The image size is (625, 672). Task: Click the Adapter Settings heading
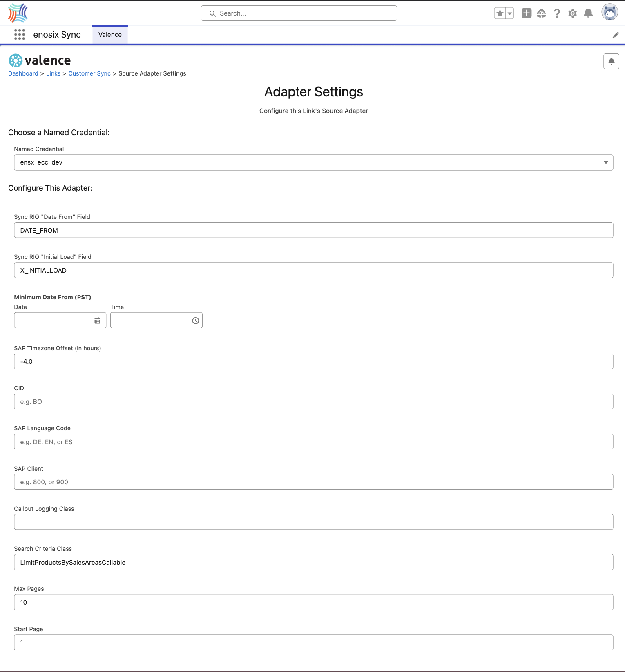(314, 92)
